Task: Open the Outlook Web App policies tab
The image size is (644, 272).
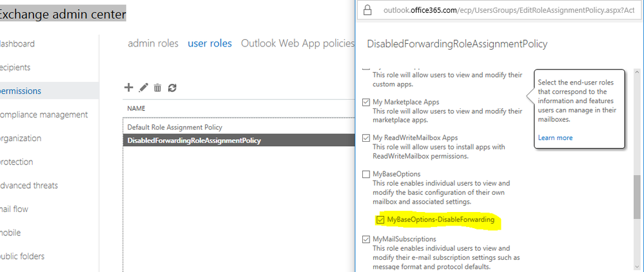Action: coord(297,43)
